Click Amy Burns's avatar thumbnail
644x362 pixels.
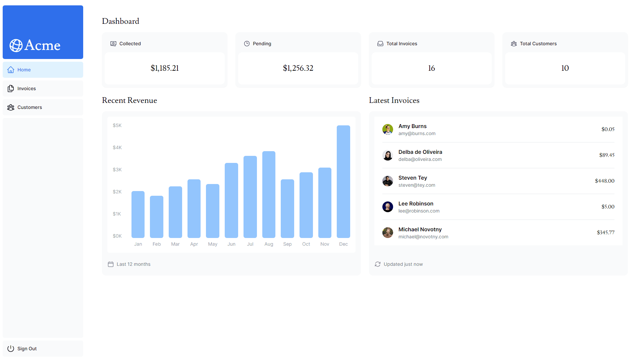(388, 129)
